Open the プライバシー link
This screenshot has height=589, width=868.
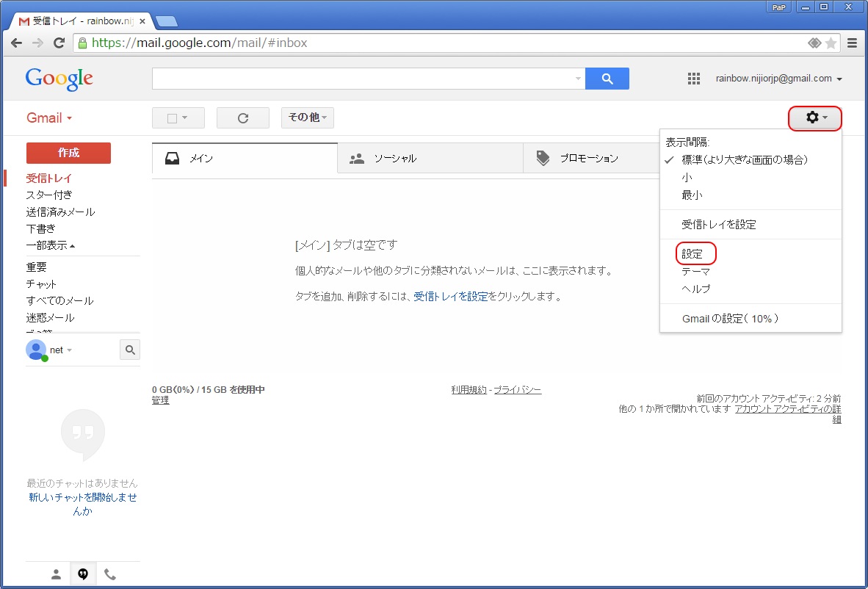[518, 390]
